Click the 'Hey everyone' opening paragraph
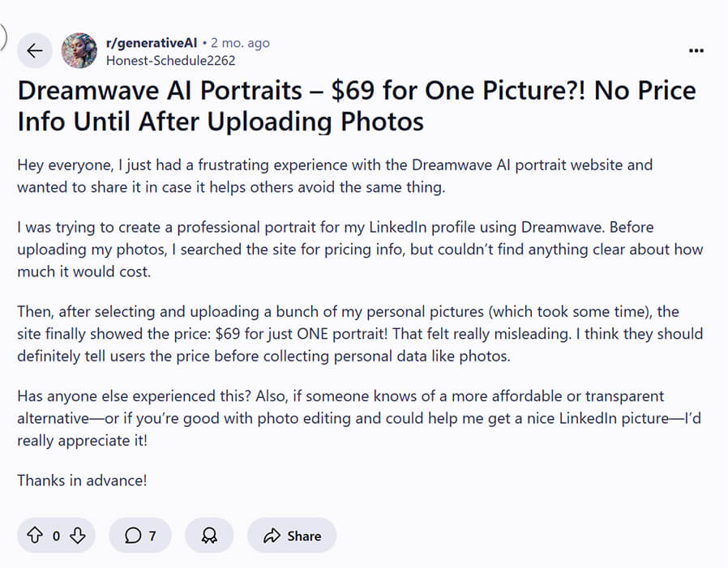This screenshot has height=568, width=728. point(335,175)
